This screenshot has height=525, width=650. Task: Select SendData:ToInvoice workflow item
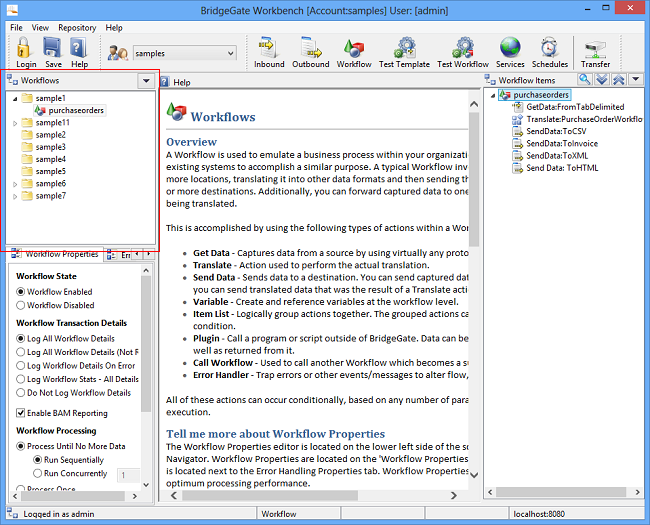point(562,144)
